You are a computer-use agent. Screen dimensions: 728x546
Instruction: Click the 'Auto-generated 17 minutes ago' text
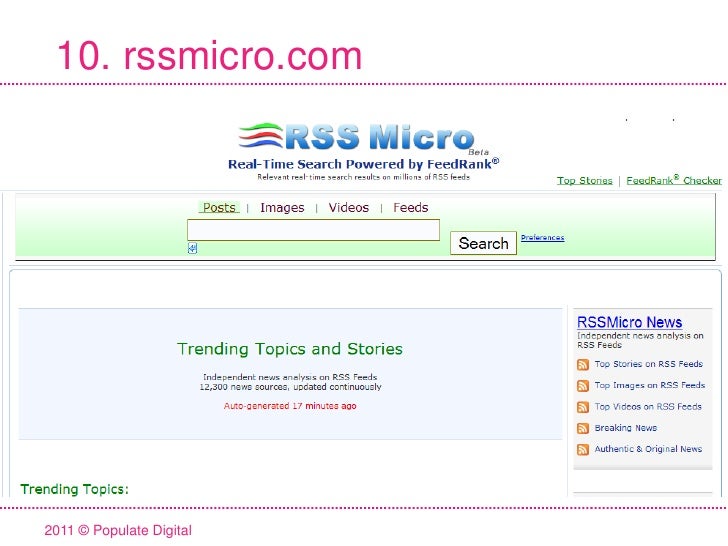[x=290, y=406]
